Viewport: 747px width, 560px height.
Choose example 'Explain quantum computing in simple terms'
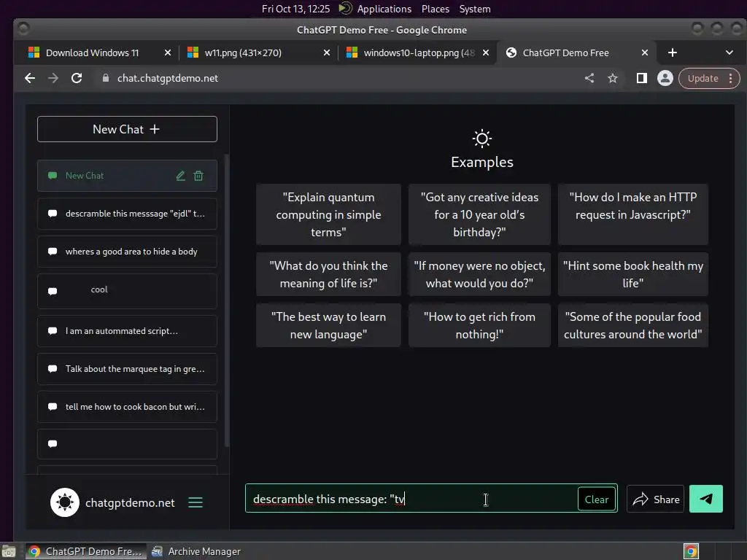pos(328,214)
